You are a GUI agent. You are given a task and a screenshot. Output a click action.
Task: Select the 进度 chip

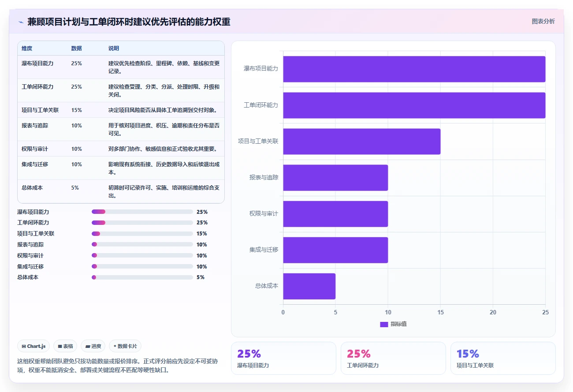(93, 346)
